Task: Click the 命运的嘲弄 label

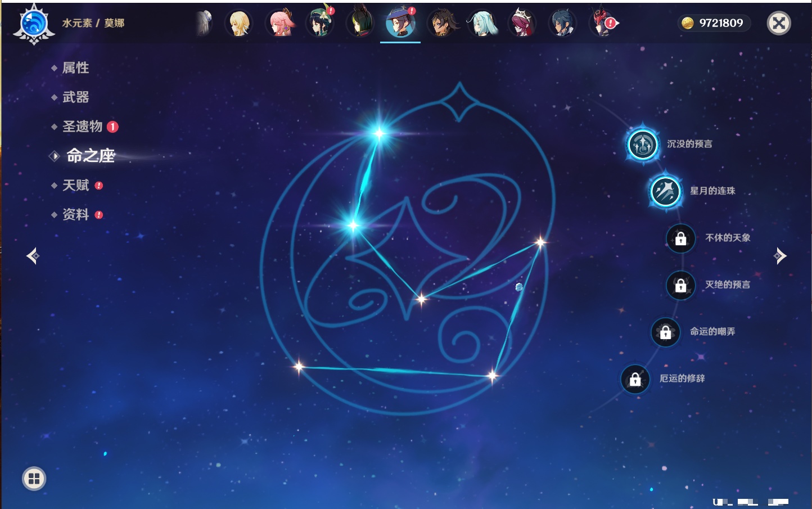Action: (x=712, y=331)
